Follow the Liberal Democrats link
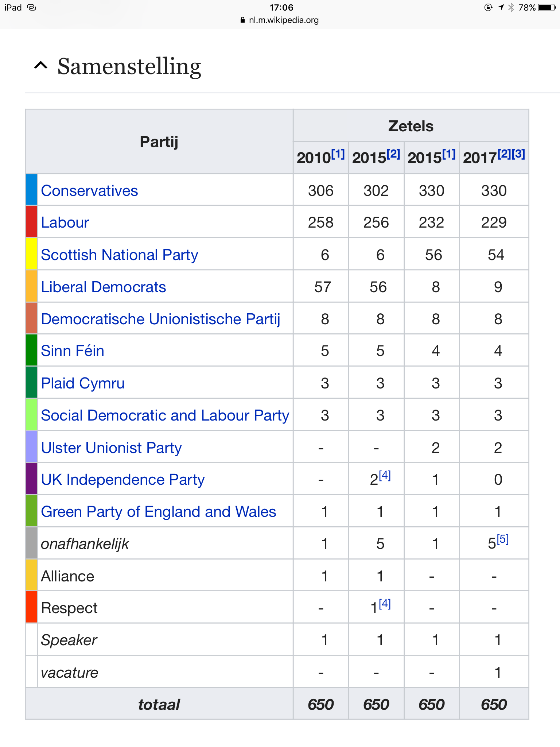Image resolution: width=560 pixels, height=747 pixels. pos(103,287)
